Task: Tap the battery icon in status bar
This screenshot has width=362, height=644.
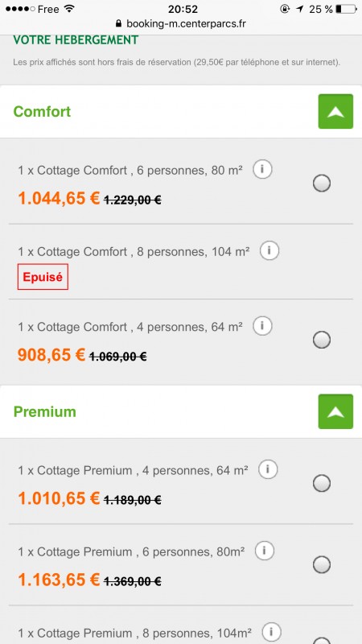Action: click(x=346, y=9)
